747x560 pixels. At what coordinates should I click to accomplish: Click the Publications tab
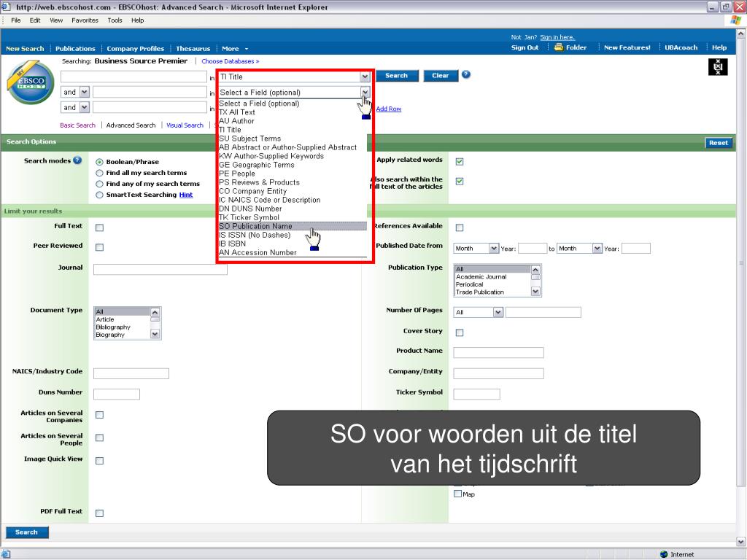pos(75,49)
